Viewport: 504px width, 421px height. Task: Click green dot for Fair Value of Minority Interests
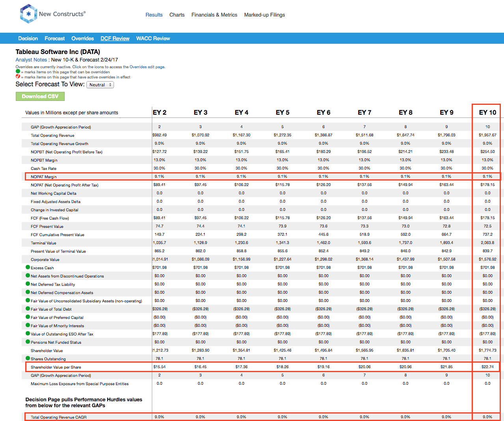(28, 325)
